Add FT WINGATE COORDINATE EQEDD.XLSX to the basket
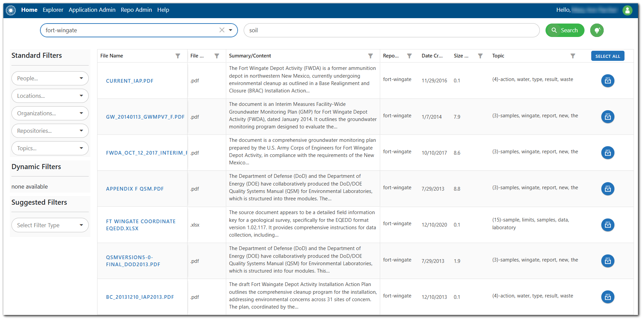644x321 pixels. 608,225
